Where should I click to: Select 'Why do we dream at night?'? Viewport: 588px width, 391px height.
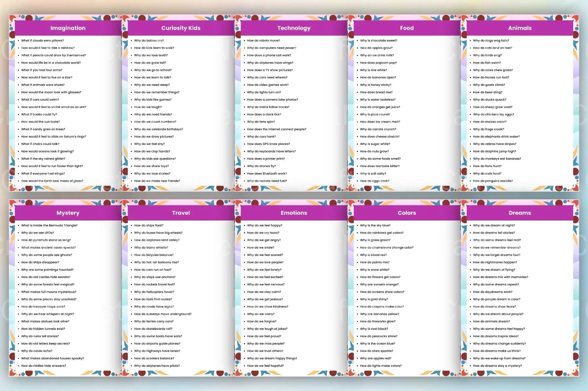pos(494,226)
